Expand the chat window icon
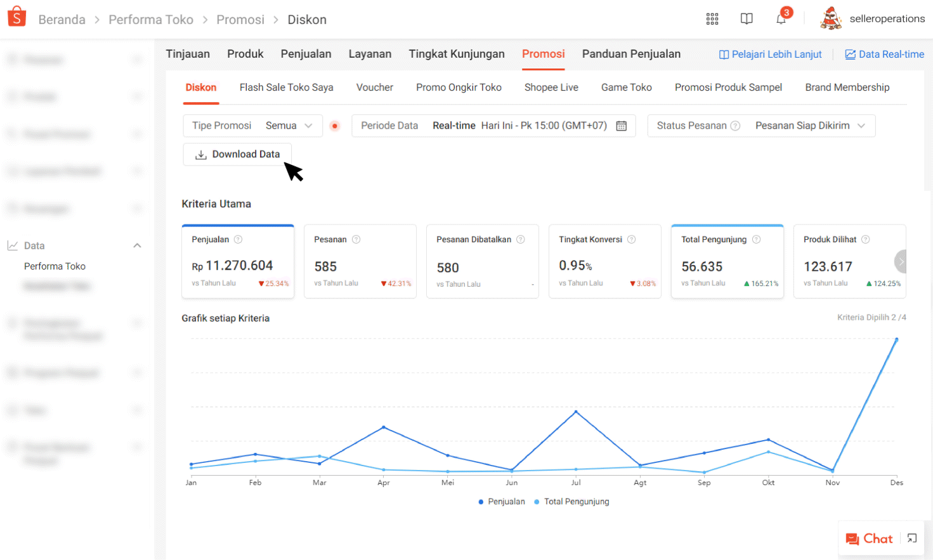This screenshot has height=560, width=933. [912, 538]
